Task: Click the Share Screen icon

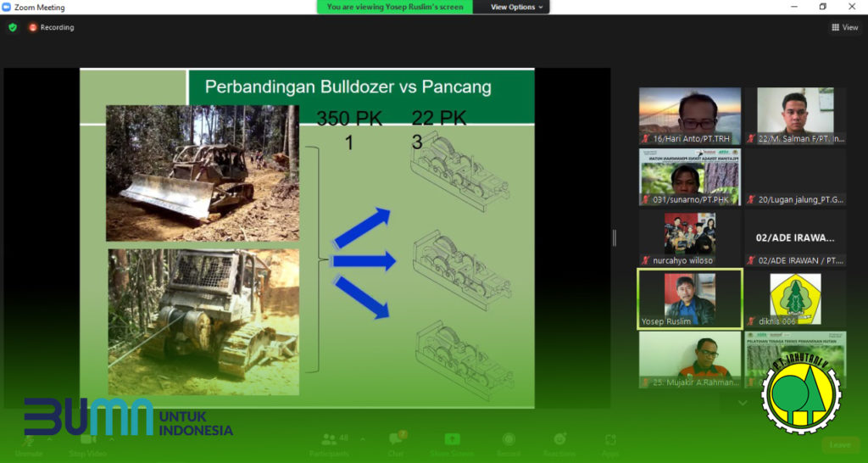Action: point(452,443)
